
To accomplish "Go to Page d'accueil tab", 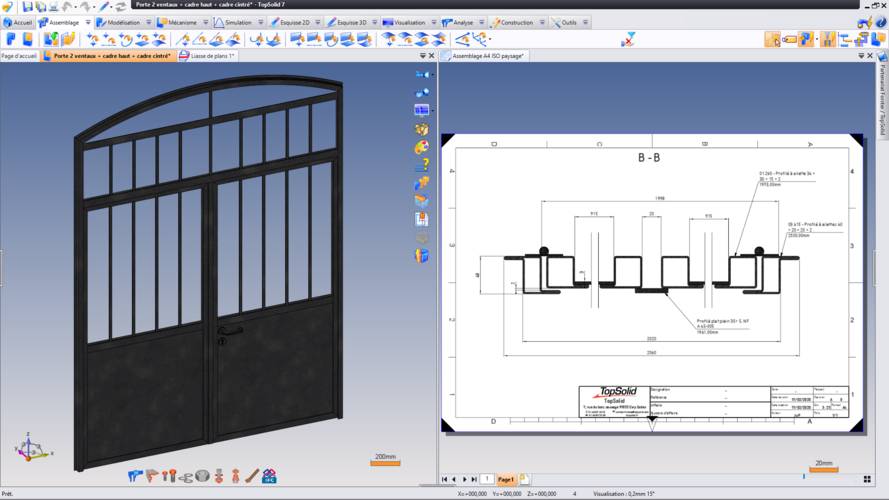I will (x=20, y=56).
